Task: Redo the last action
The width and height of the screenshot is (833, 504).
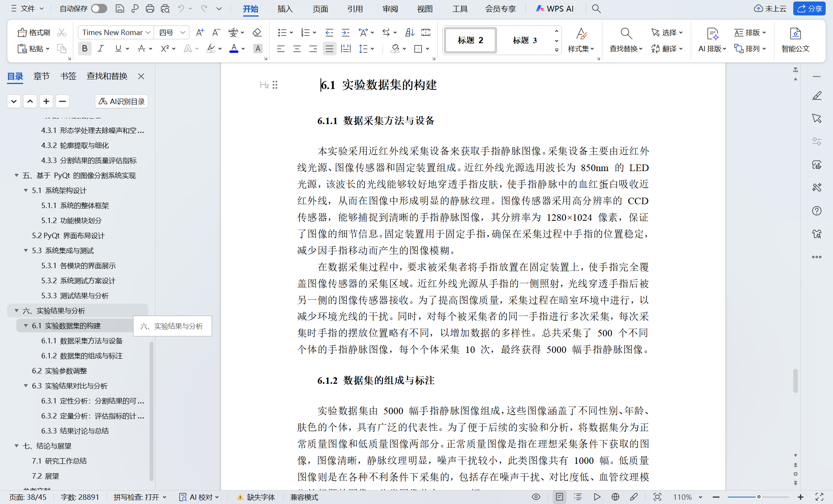Action: point(204,8)
